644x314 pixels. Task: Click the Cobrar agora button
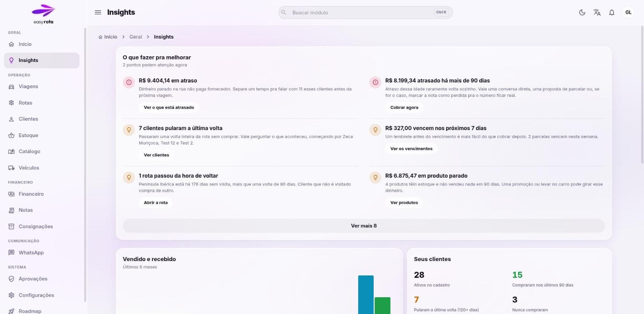tap(404, 108)
